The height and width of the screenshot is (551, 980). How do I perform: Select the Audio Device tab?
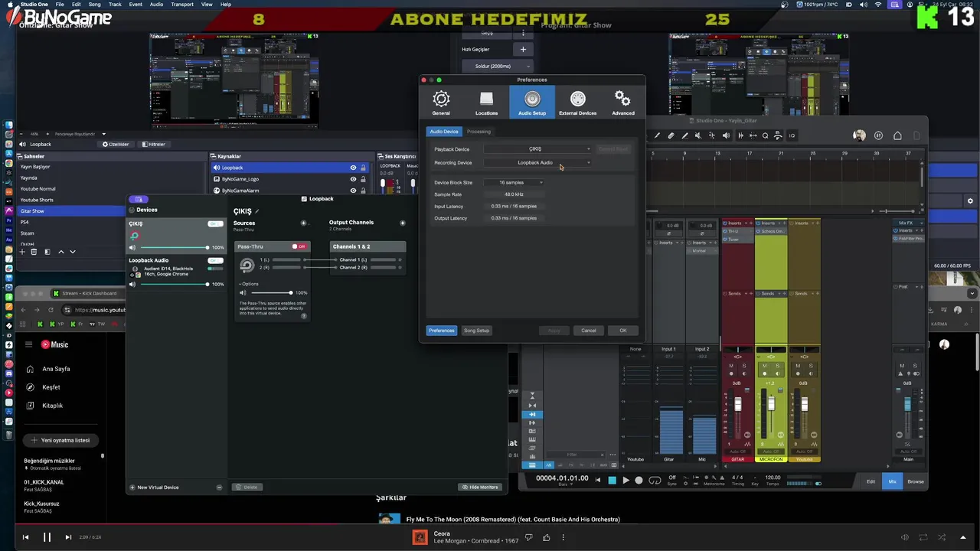coord(444,132)
